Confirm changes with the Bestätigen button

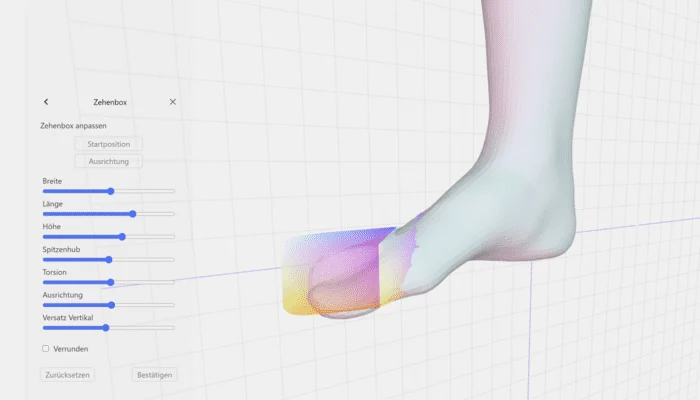[154, 375]
